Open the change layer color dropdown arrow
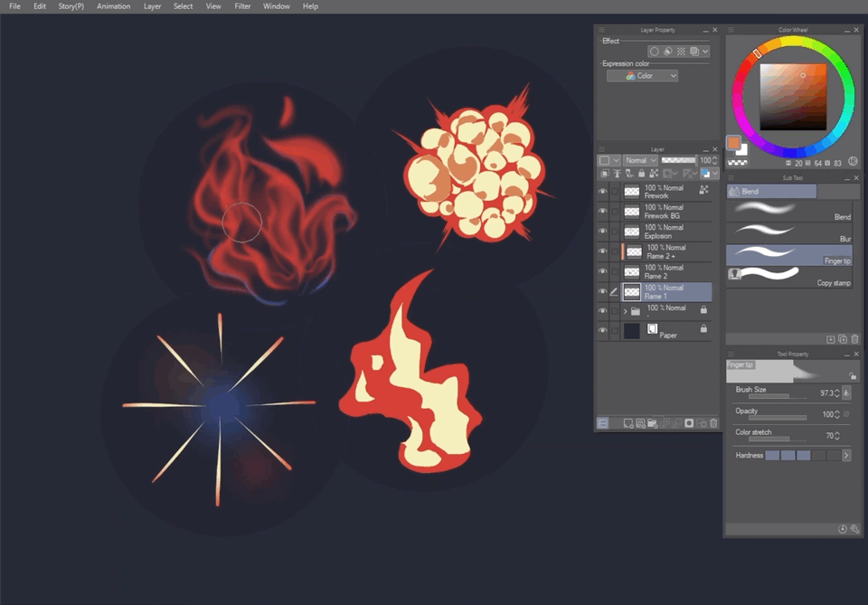 (715, 174)
